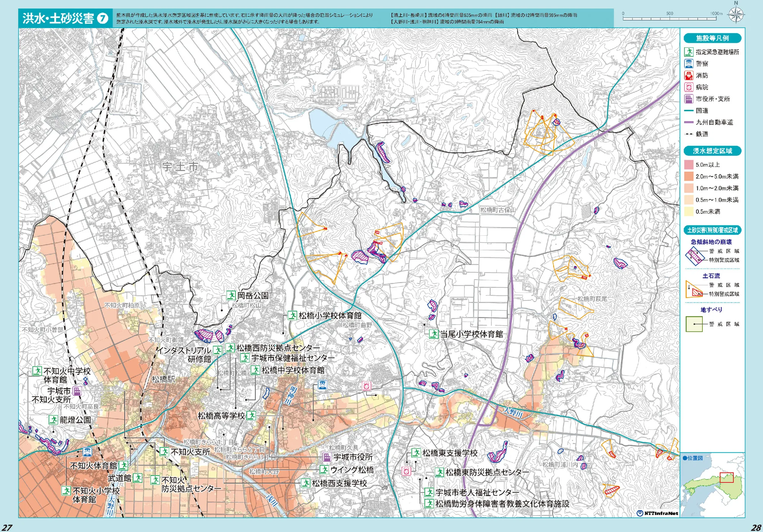Click the 松橋町浦川内 place label

pyautogui.click(x=560, y=465)
